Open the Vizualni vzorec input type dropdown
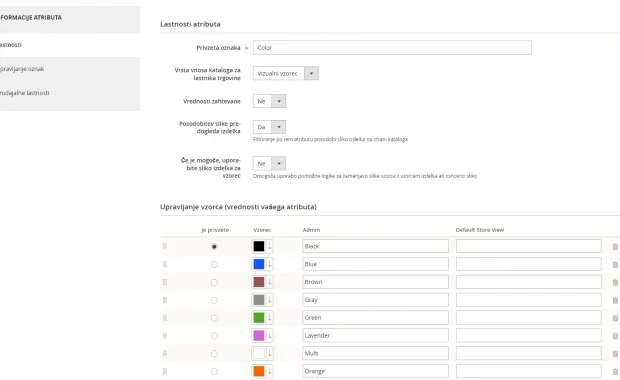 tap(286, 73)
